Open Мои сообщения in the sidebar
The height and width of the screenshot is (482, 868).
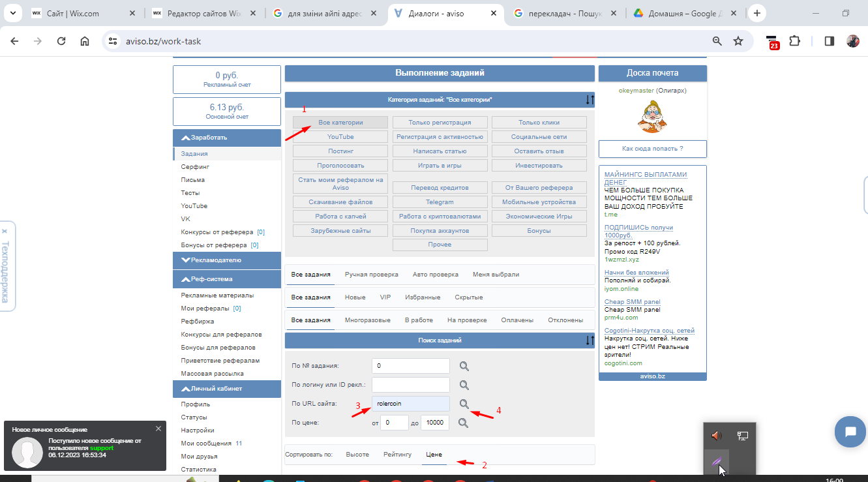point(207,444)
